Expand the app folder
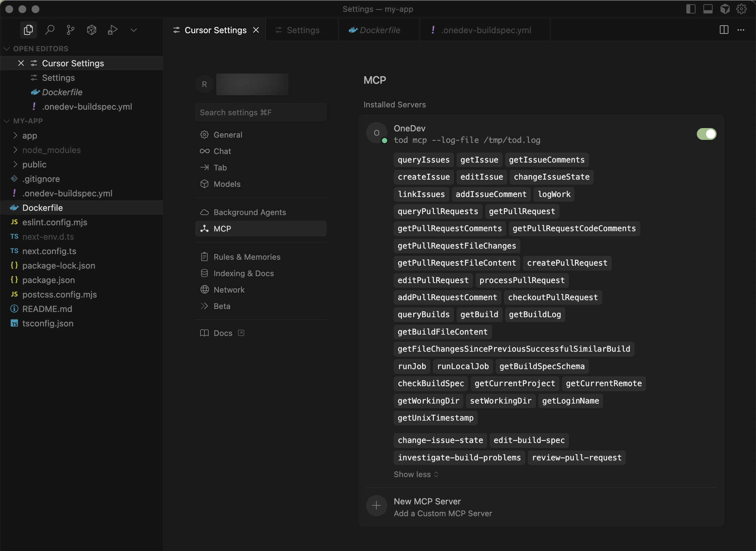Screen dimensions: 756x551 click(29, 136)
